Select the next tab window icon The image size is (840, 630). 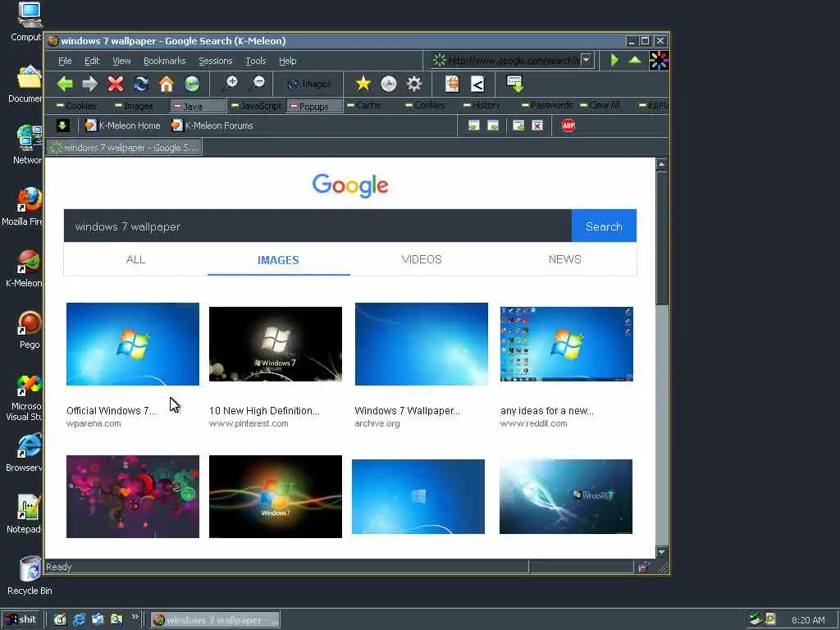coord(493,126)
